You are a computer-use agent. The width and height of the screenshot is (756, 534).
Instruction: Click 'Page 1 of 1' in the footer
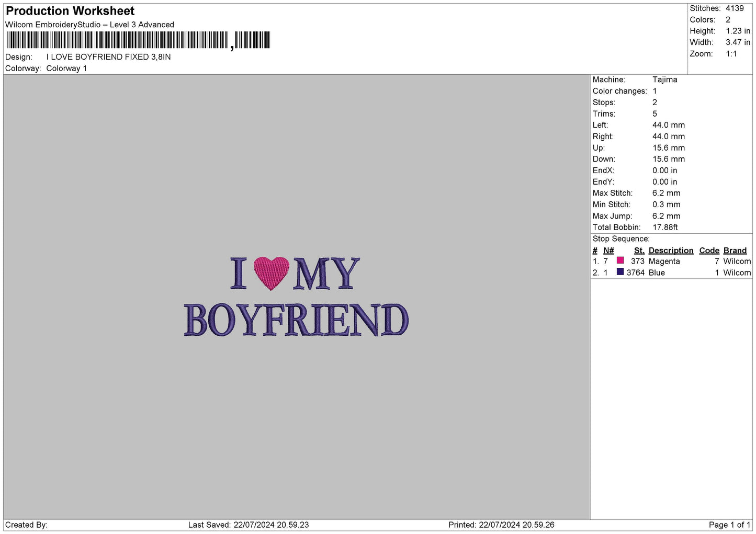(729, 525)
